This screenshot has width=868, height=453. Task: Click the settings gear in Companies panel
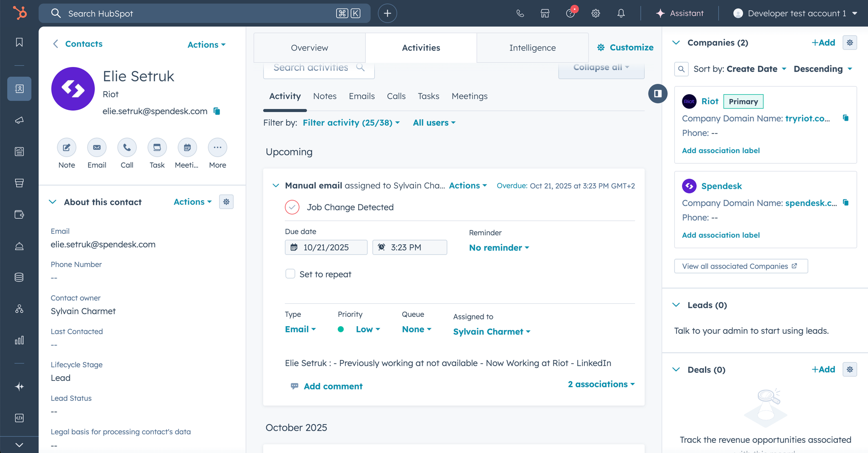click(x=850, y=43)
